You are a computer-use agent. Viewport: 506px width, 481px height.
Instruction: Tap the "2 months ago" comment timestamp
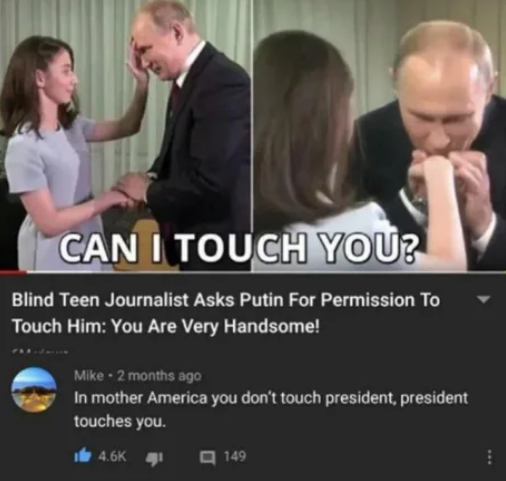pos(160,376)
